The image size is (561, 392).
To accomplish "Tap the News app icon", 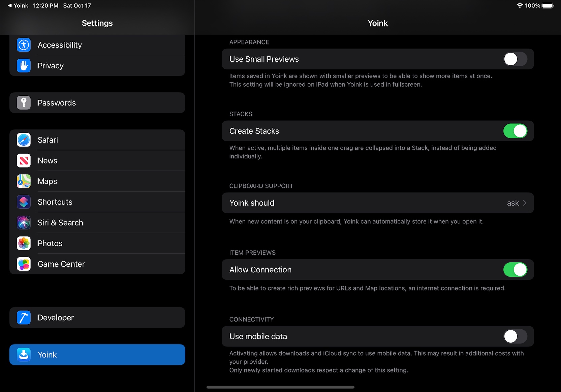I will click(24, 161).
